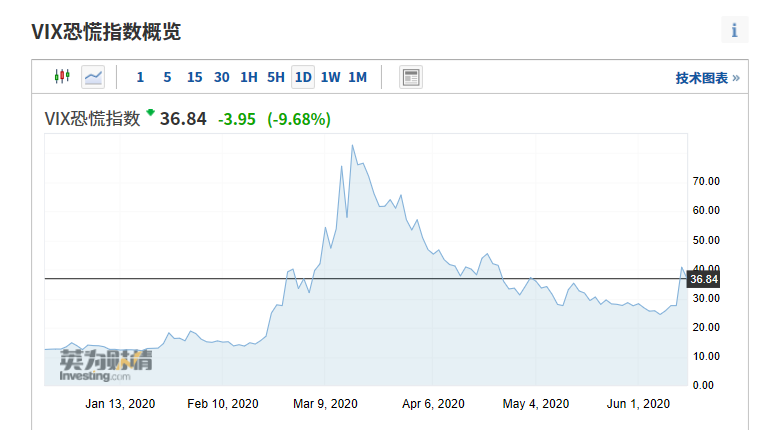
Task: Select the area line chart icon
Action: pos(93,77)
